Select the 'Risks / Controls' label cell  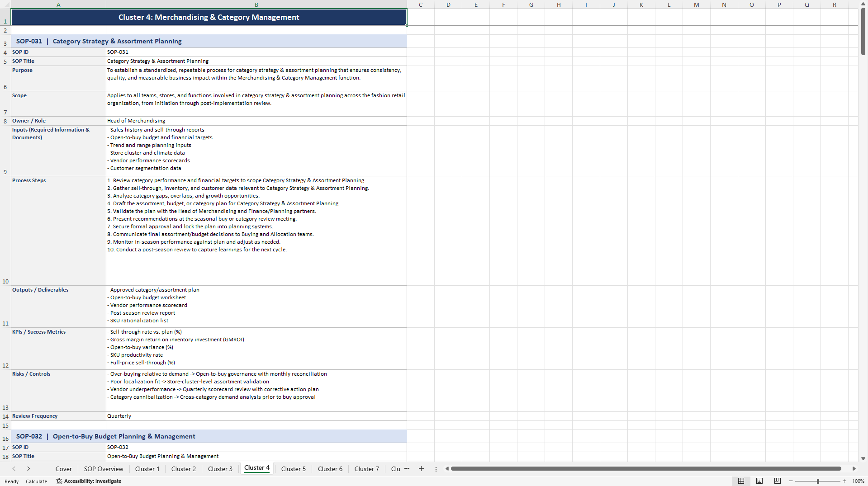(58, 391)
